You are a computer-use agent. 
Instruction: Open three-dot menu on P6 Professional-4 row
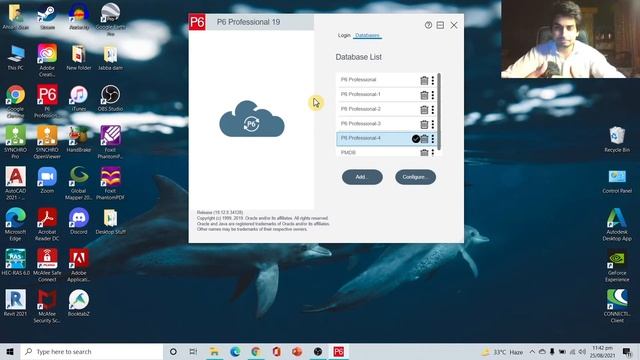point(433,139)
